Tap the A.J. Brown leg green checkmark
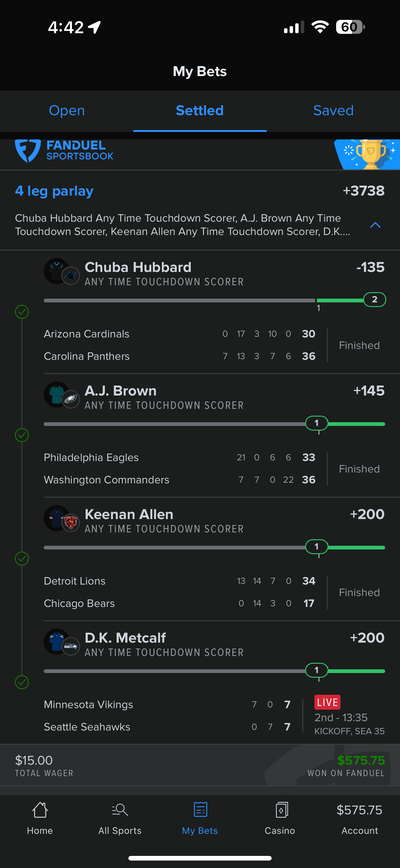 22,435
